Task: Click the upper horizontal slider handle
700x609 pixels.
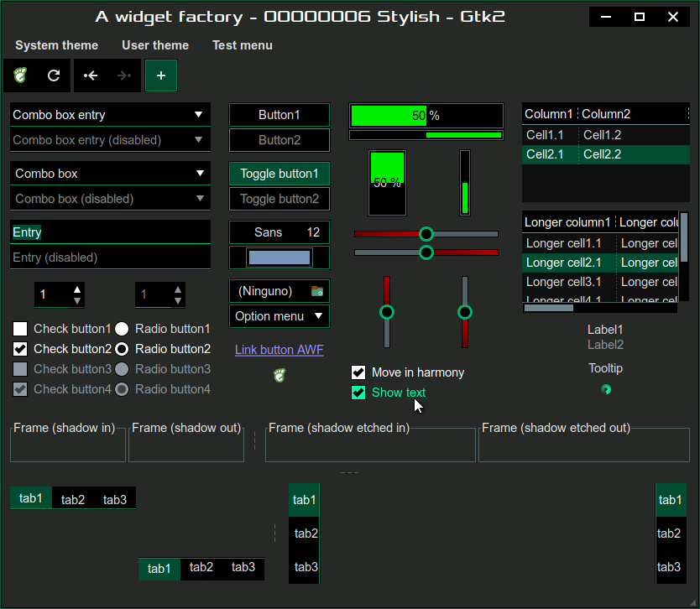Action: pos(426,234)
